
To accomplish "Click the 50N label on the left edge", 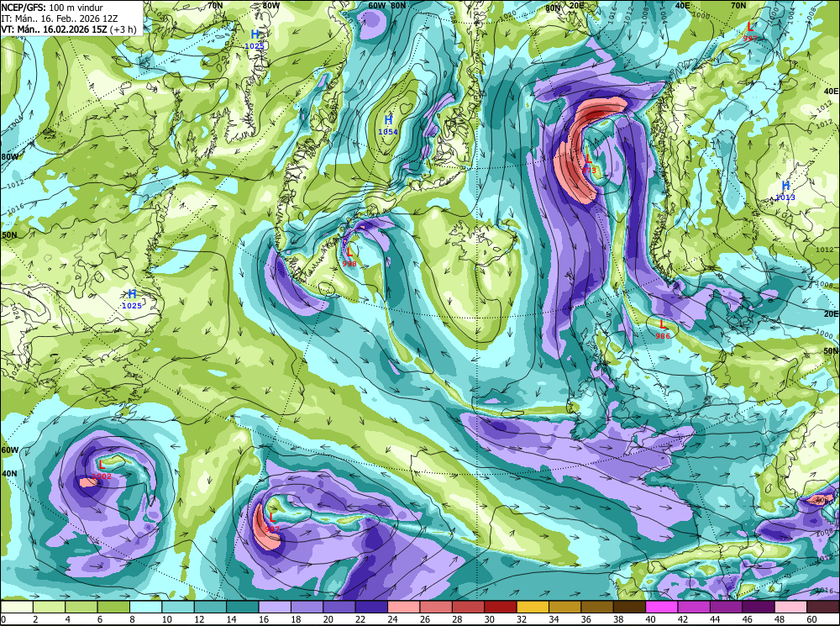I will point(9,235).
